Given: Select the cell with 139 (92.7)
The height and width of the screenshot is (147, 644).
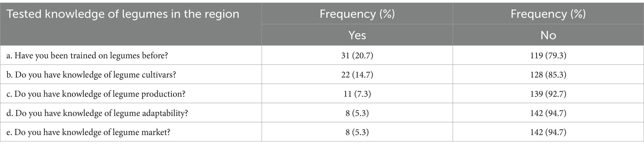Looking at the screenshot, I should 548,94.
